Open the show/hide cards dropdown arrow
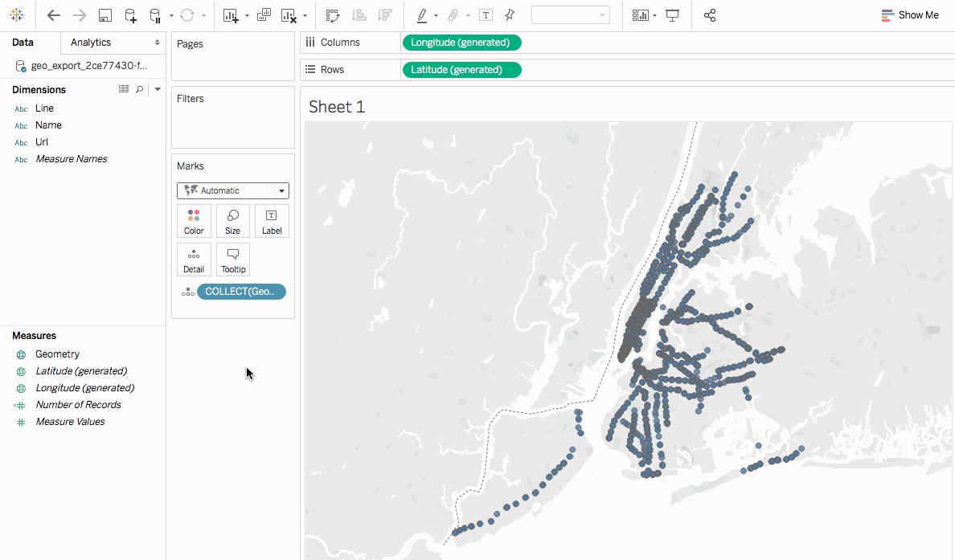Screen dimensions: 955x560 [654, 16]
